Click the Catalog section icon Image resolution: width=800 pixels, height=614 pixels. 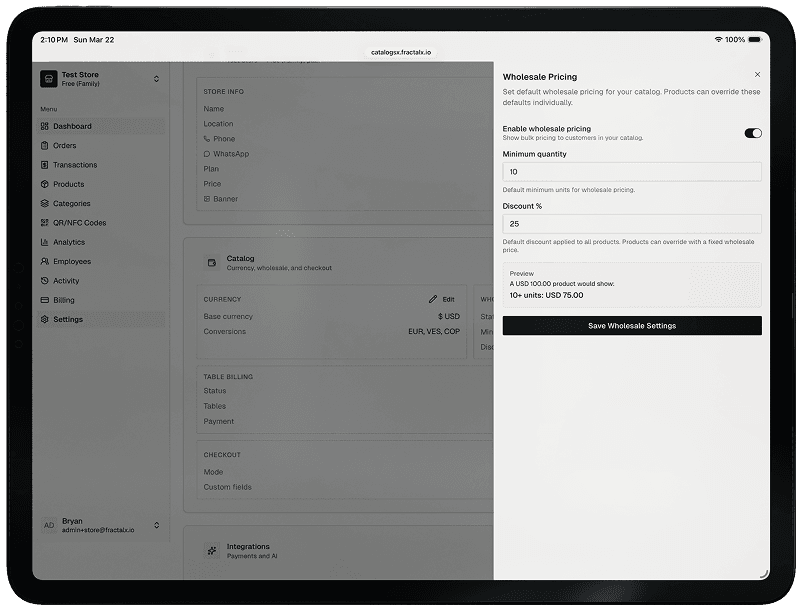point(212,262)
